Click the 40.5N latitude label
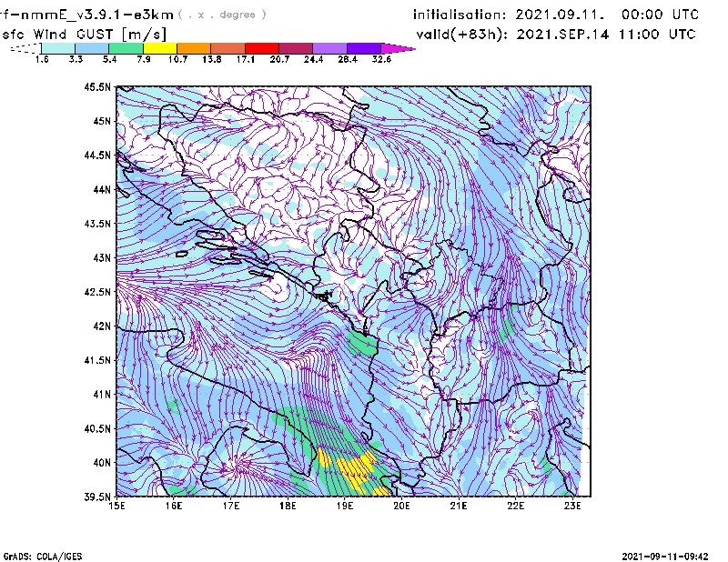Image resolution: width=728 pixels, height=562 pixels. [x=97, y=429]
